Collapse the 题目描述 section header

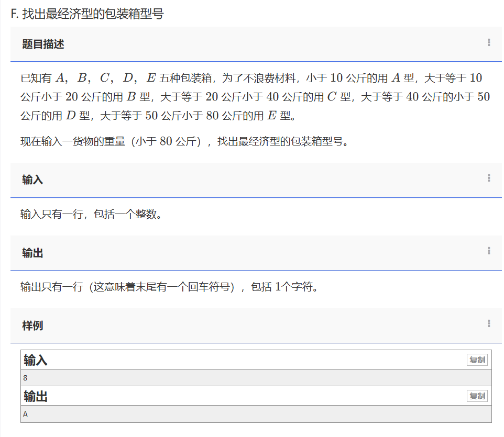pyautogui.click(x=43, y=44)
